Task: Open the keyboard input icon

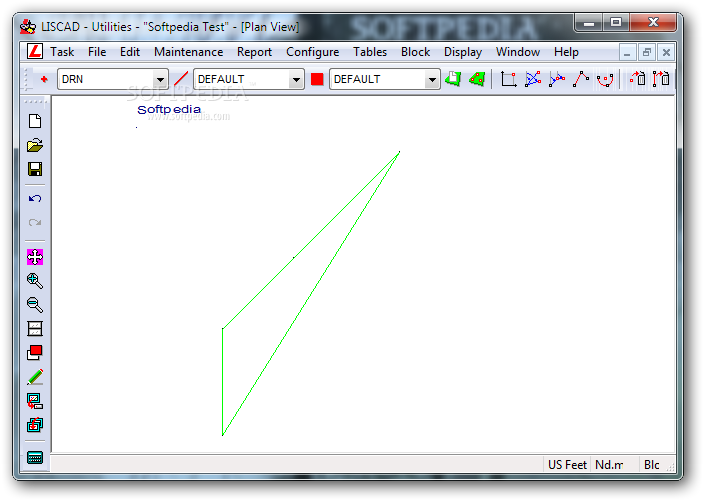Action: tap(35, 457)
